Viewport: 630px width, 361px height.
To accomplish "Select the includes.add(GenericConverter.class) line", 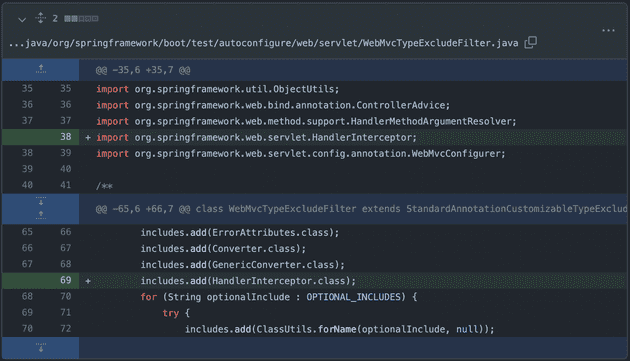I will 242,265.
